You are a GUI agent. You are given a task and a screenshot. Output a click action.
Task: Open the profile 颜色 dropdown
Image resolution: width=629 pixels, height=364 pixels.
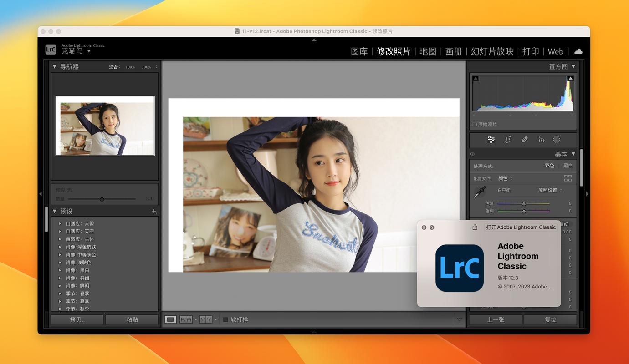505,178
